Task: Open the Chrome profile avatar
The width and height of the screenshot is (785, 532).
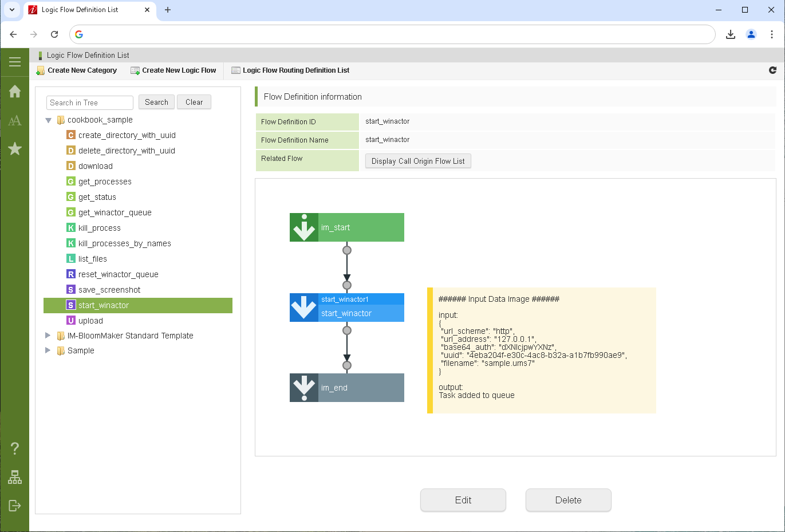Action: tap(751, 34)
